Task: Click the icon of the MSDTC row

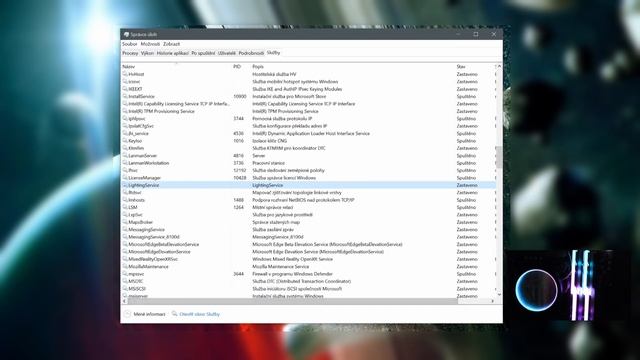Action: pos(125,281)
